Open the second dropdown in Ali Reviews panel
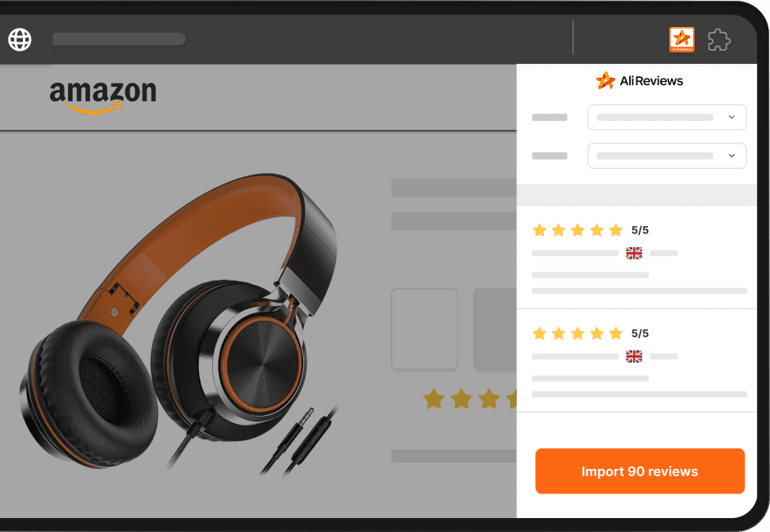The image size is (770, 532). pos(667,156)
